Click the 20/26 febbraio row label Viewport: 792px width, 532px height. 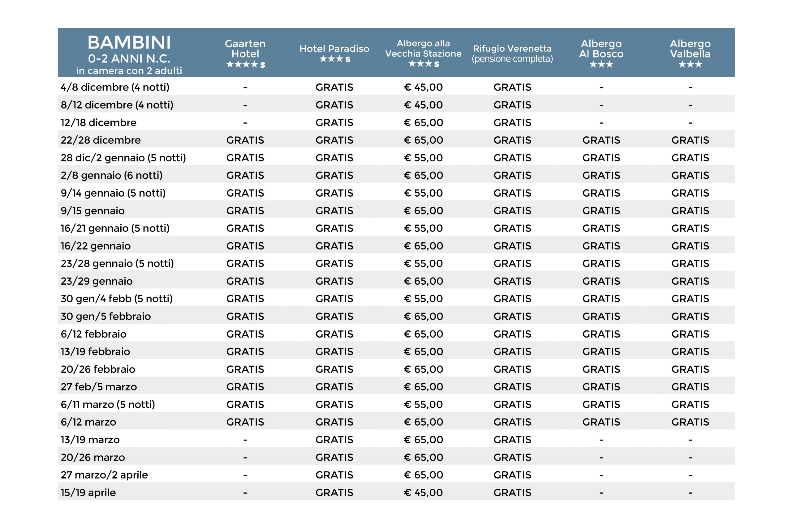(98, 369)
